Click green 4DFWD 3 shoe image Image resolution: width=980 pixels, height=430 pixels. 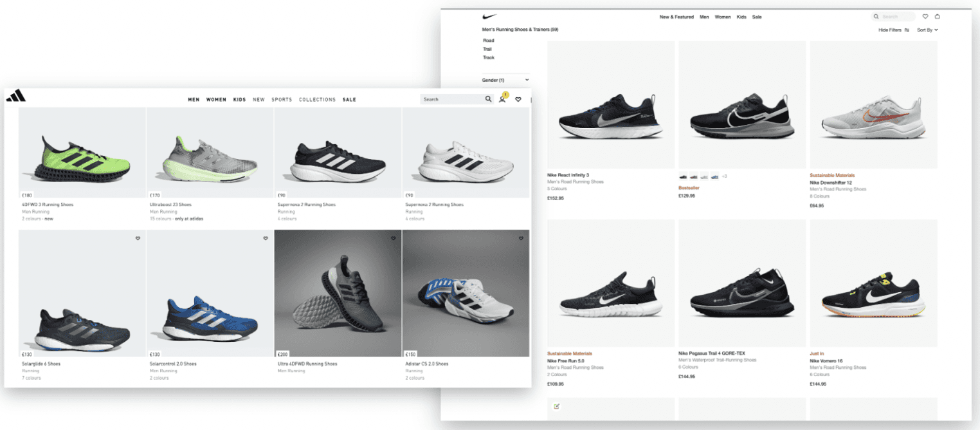[x=82, y=153]
